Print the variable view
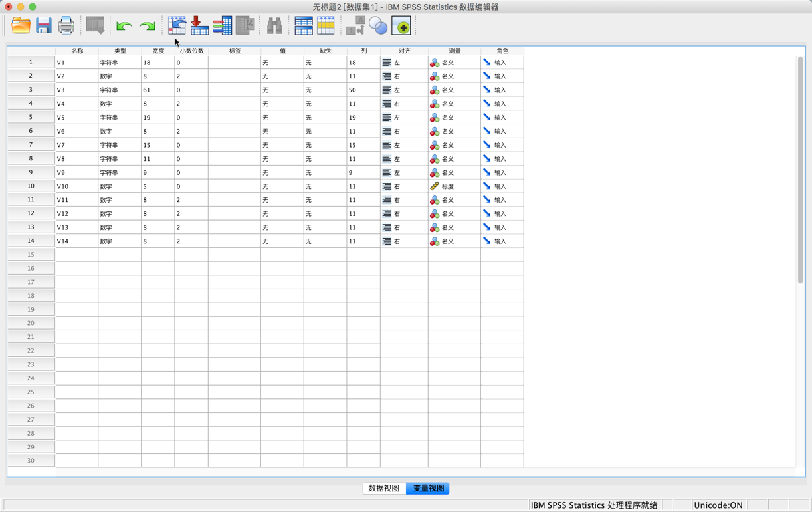Viewport: 812px width, 512px height. point(66,25)
